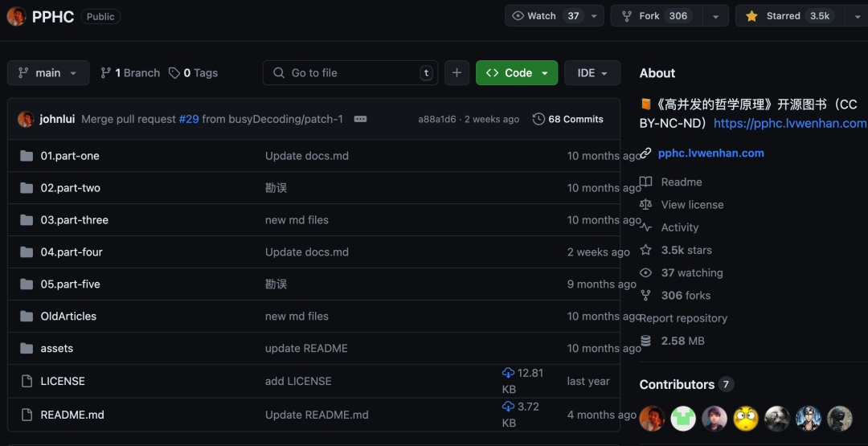Click the Fork button

click(657, 16)
